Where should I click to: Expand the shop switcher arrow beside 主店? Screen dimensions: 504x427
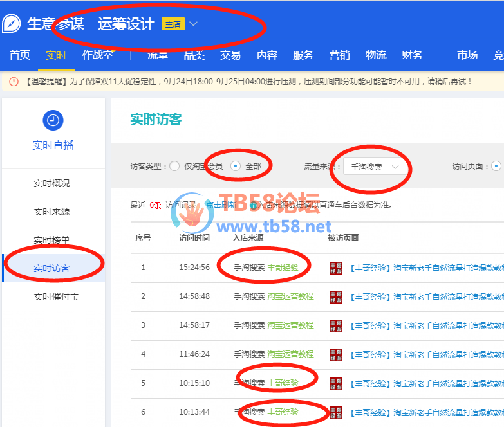coord(194,24)
